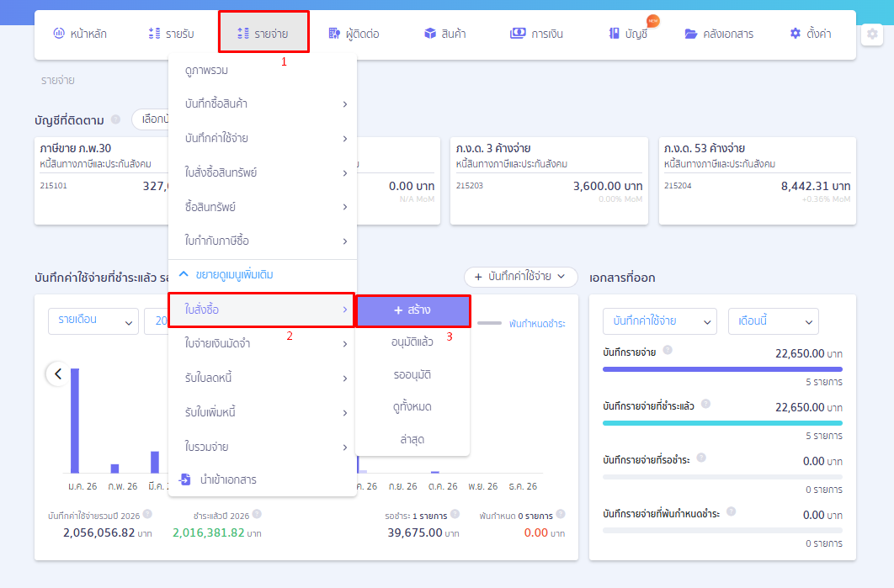Open the รายเดือน period dropdown
The height and width of the screenshot is (588, 894).
tap(93, 321)
